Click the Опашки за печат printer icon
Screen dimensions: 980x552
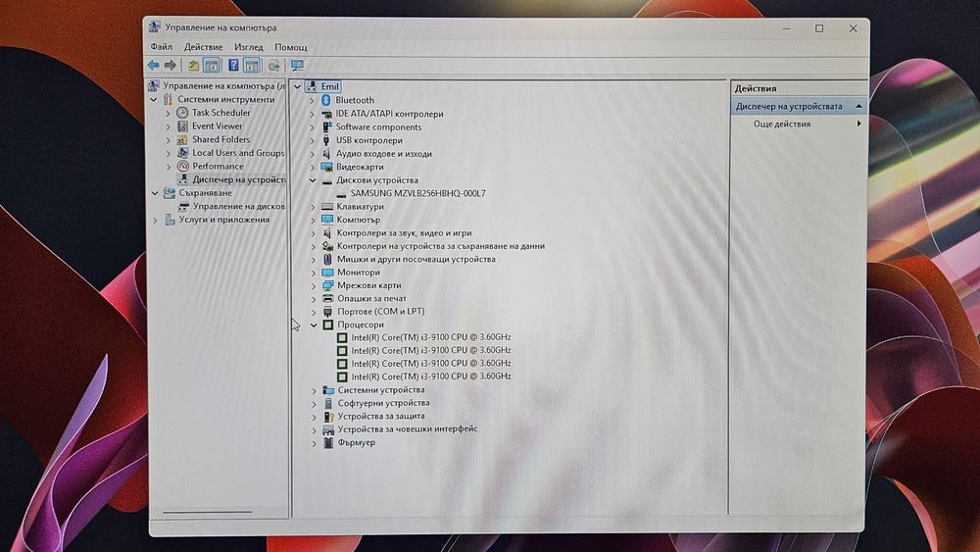click(327, 298)
